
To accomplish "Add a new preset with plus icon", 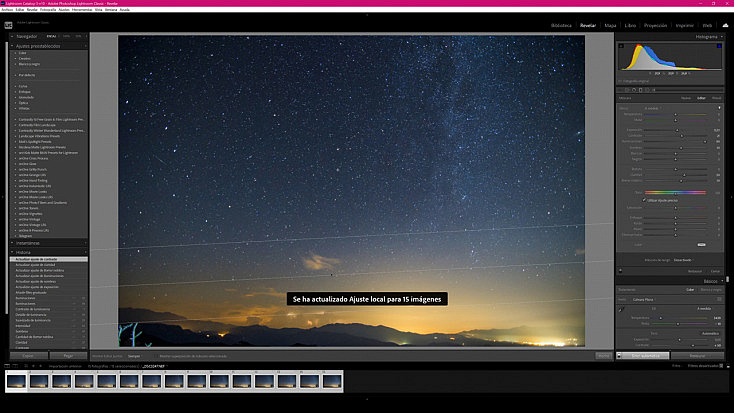I will [85, 46].
